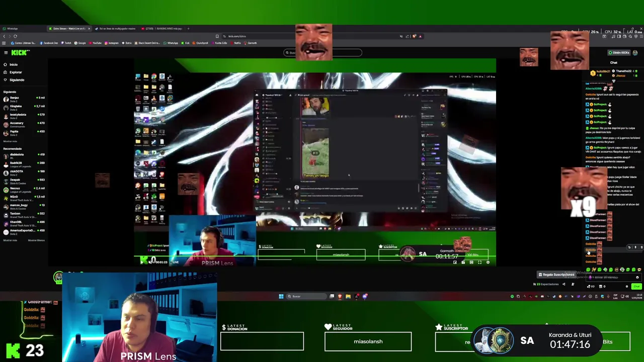Open the Netflix bookmark

tap(235, 43)
